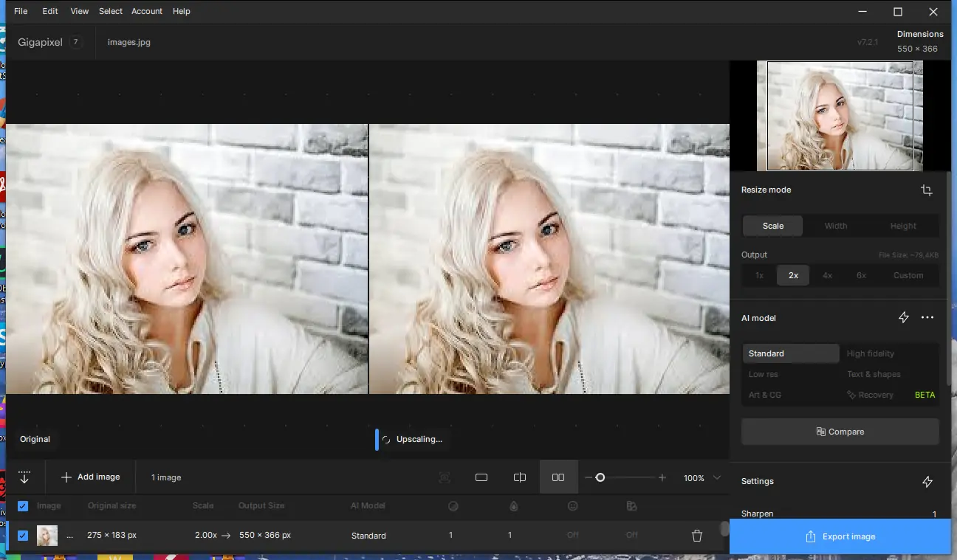Viewport: 957px width, 560px height.
Task: Uncheck the images.jpg row checkbox
Action: [x=23, y=536]
